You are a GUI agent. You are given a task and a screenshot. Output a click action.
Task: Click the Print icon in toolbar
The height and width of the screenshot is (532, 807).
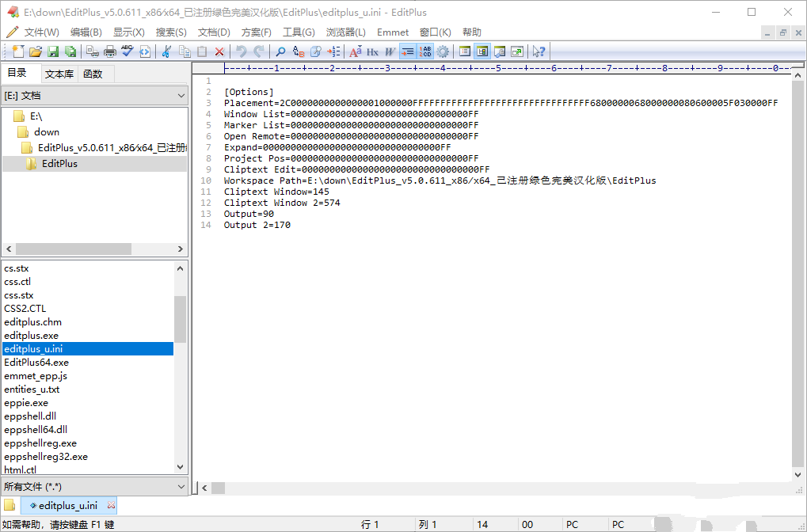[x=110, y=51]
